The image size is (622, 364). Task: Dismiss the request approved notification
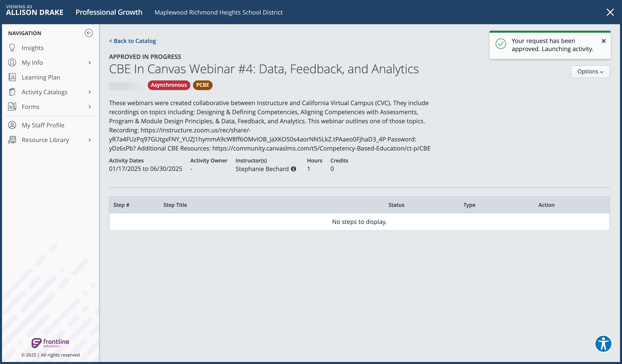603,41
